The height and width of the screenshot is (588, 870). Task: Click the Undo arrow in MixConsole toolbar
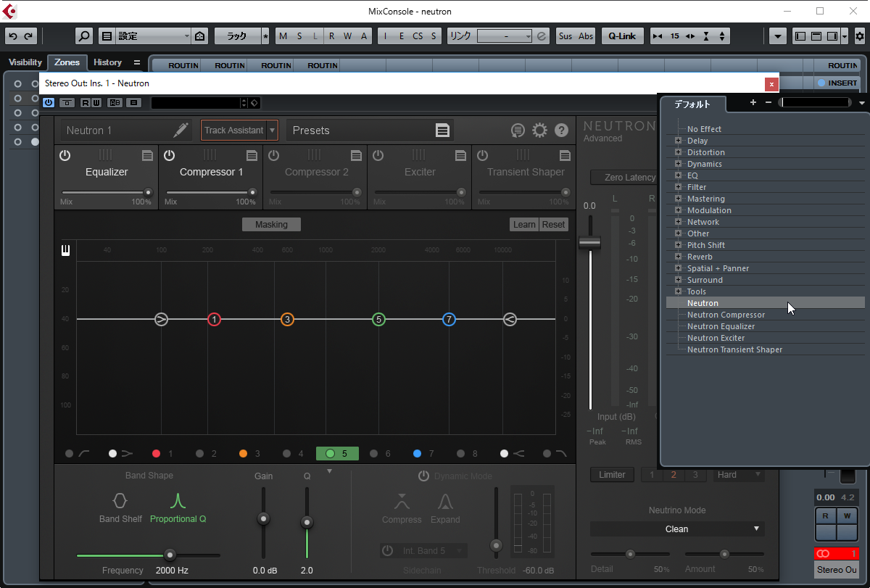click(13, 36)
